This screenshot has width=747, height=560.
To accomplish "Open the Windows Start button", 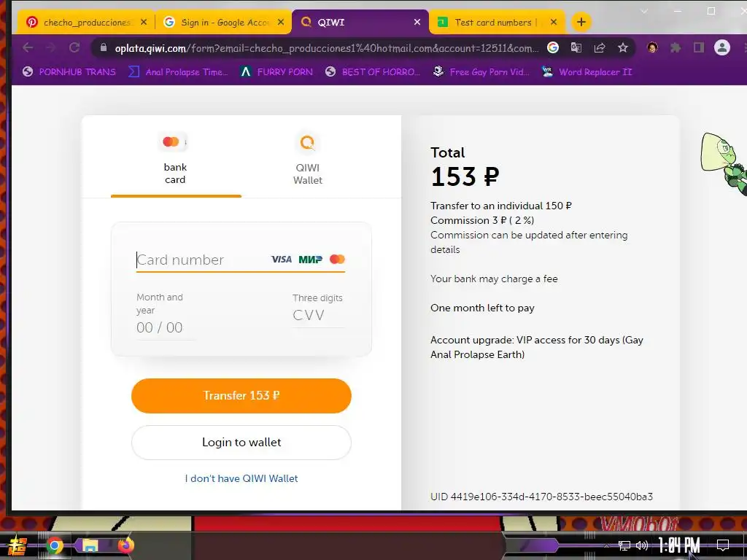I will (18, 545).
